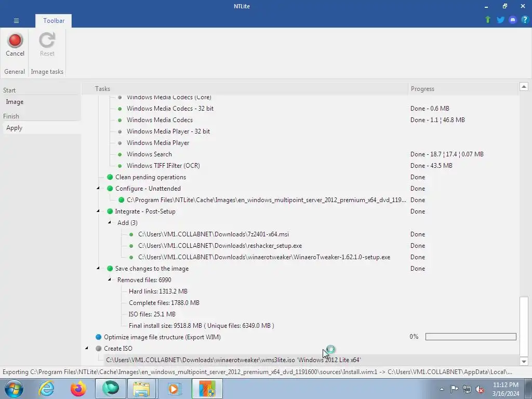Collapse Removed files: 6990 node
The height and width of the screenshot is (399, 532).
109,279
